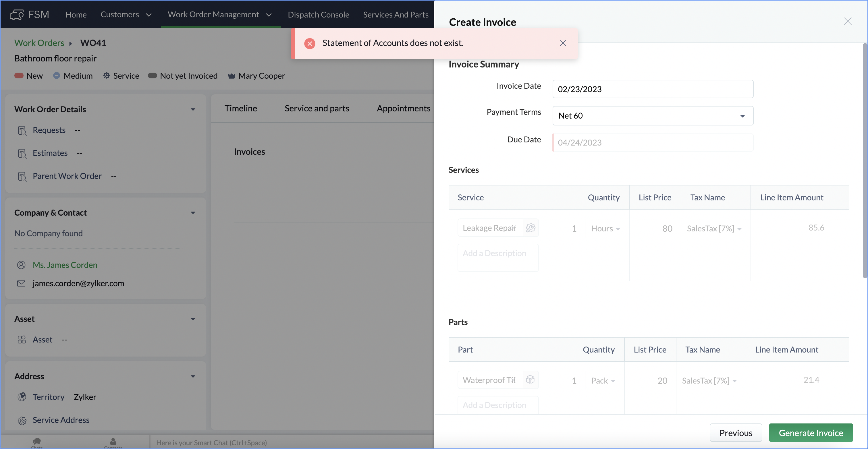Open the Ms. James Corden contact link
Screen dimensions: 868x449
coord(65,265)
